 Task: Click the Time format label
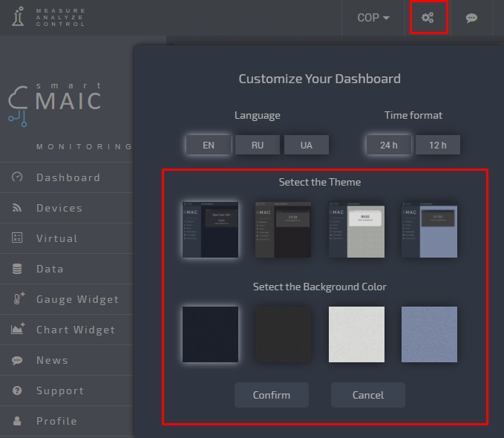tap(413, 115)
